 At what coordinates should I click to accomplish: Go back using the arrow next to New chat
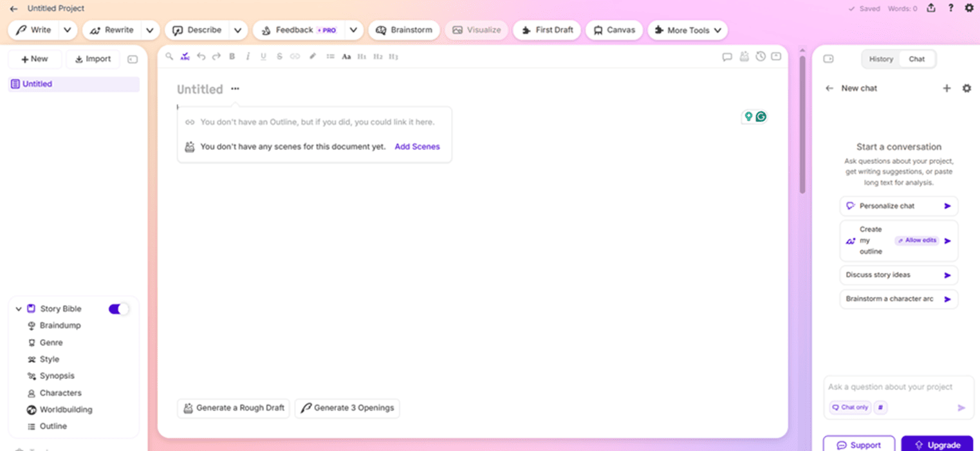(829, 88)
